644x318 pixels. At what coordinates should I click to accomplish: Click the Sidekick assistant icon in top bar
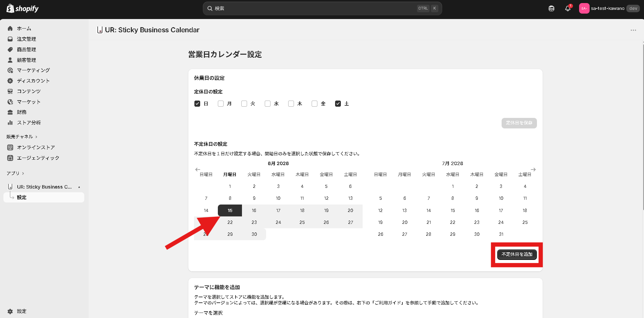(x=552, y=8)
